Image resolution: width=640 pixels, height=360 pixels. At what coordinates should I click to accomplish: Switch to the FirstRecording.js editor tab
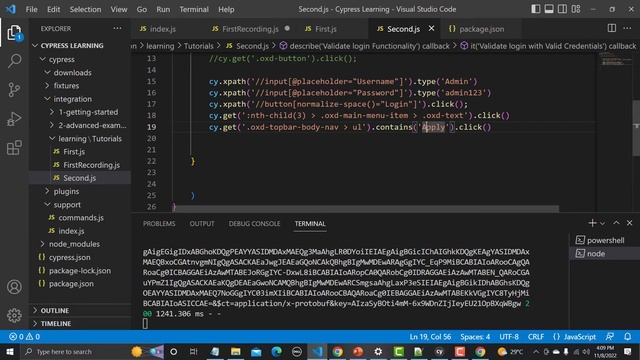point(250,29)
